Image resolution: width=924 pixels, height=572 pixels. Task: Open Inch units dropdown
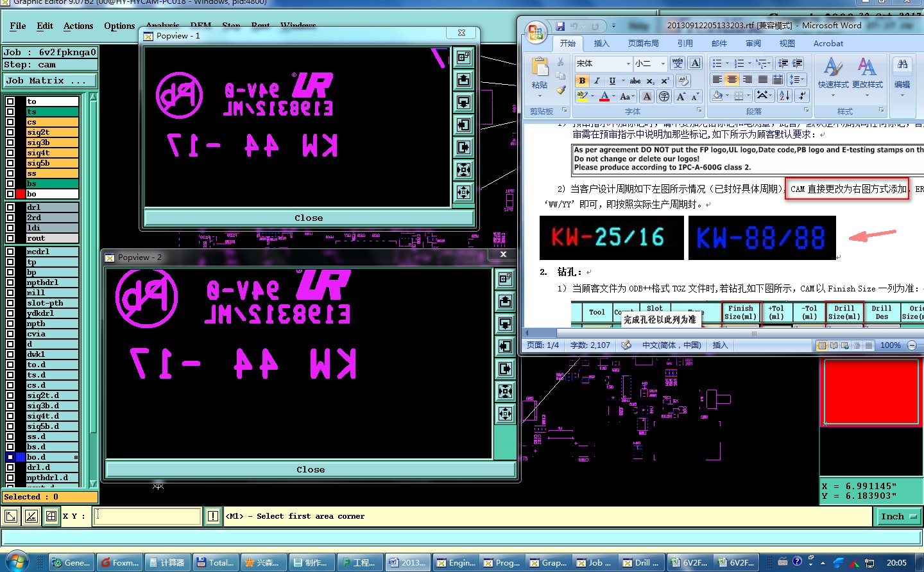point(898,516)
